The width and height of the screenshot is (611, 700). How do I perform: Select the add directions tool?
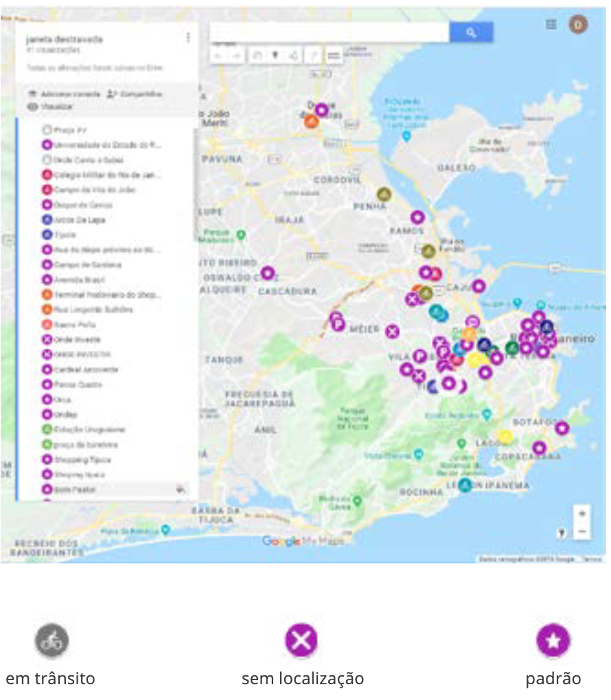(314, 56)
